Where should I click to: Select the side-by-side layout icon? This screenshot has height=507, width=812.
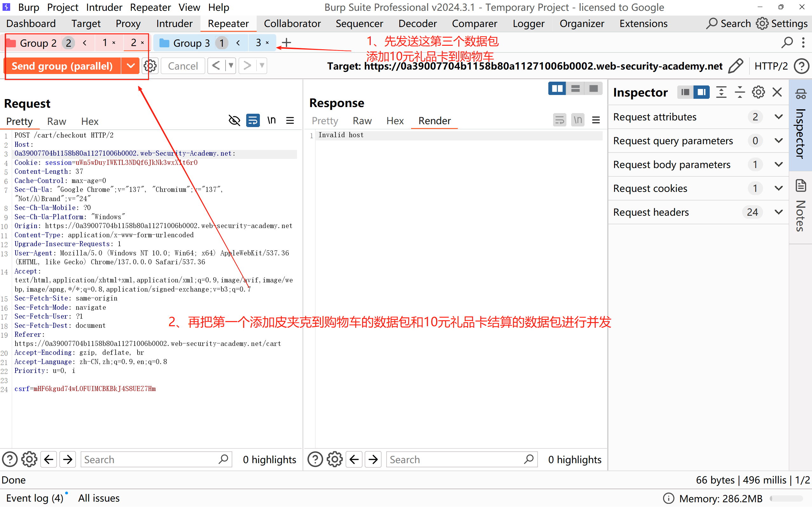[x=557, y=89]
